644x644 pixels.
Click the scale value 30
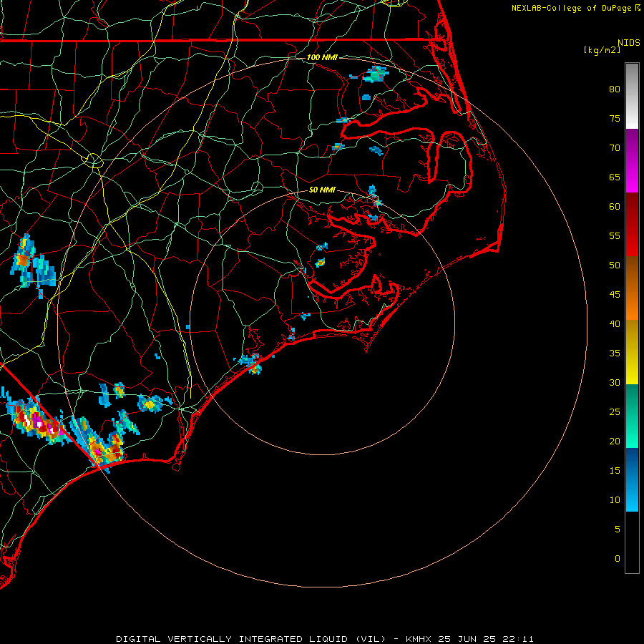coord(615,382)
